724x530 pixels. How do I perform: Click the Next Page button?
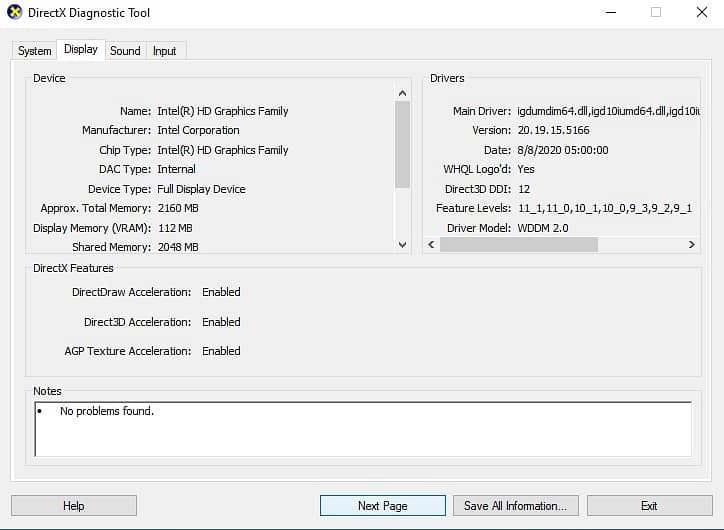[382, 506]
